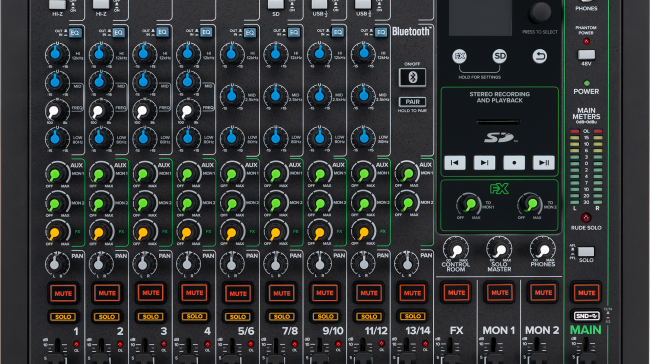Tap the round SD button below the display

tap(500, 56)
